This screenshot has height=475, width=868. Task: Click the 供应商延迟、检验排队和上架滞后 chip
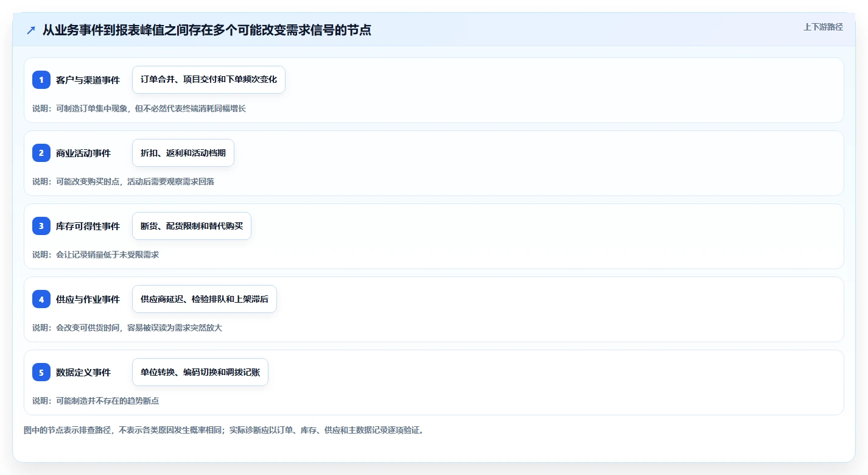pyautogui.click(x=205, y=299)
